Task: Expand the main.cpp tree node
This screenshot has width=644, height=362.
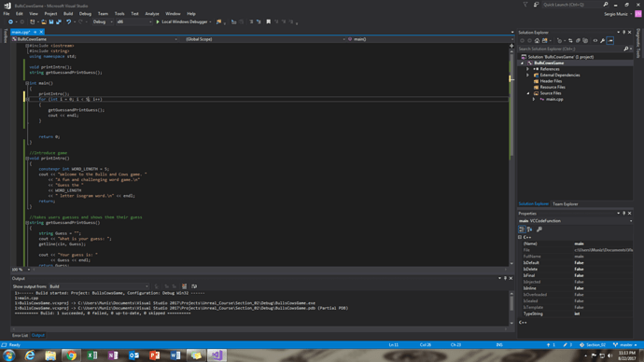Action: [534, 99]
